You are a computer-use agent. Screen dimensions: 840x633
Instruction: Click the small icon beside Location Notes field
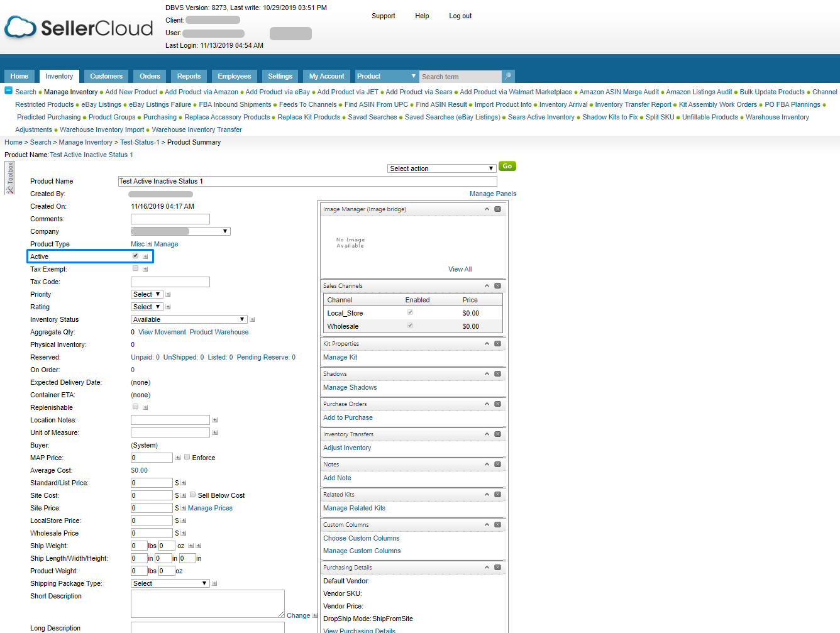(x=214, y=420)
